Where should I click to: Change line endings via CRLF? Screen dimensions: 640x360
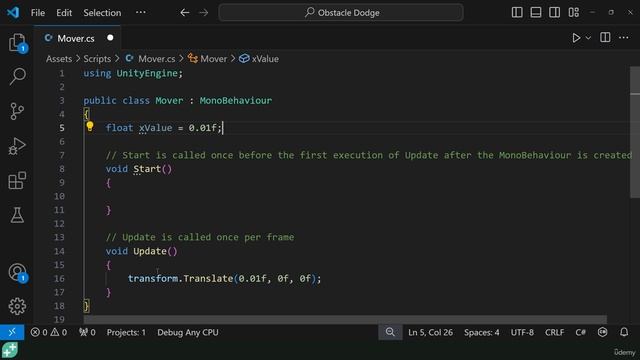[x=554, y=332]
